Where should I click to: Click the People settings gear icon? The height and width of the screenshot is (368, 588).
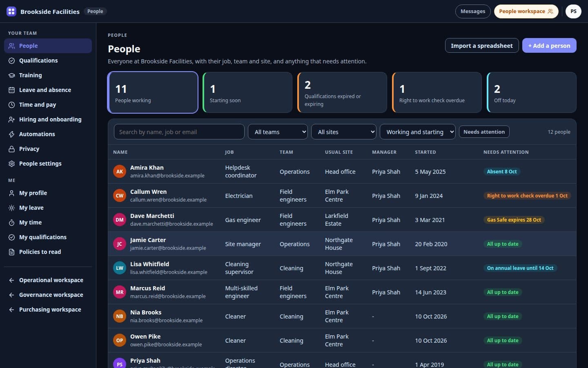[12, 164]
